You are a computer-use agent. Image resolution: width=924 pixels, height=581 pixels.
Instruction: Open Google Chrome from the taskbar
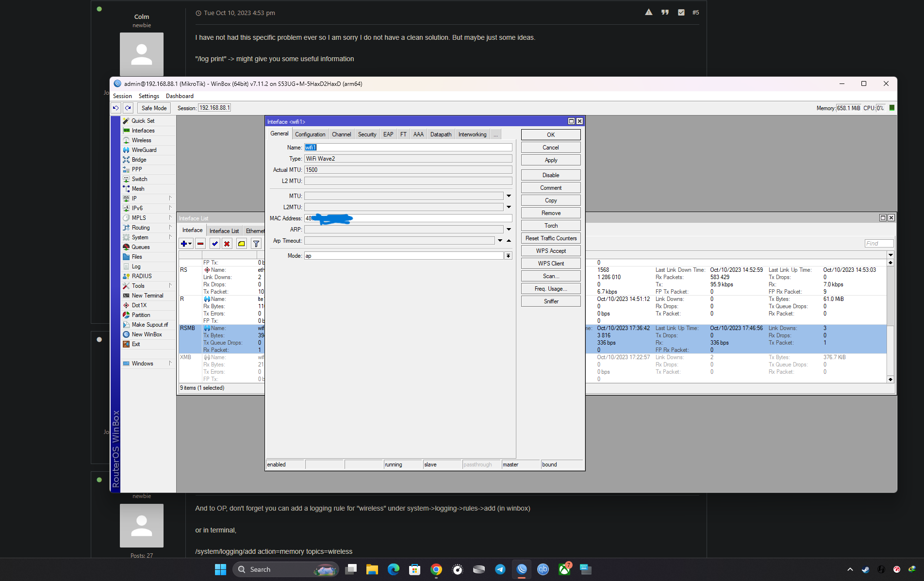[x=436, y=569]
